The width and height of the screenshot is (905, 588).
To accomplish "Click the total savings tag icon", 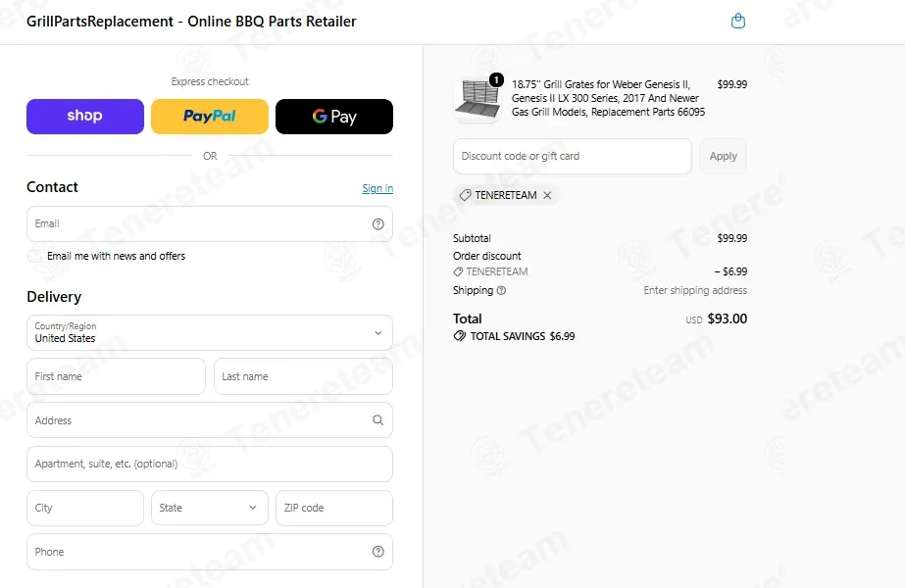I will point(460,336).
